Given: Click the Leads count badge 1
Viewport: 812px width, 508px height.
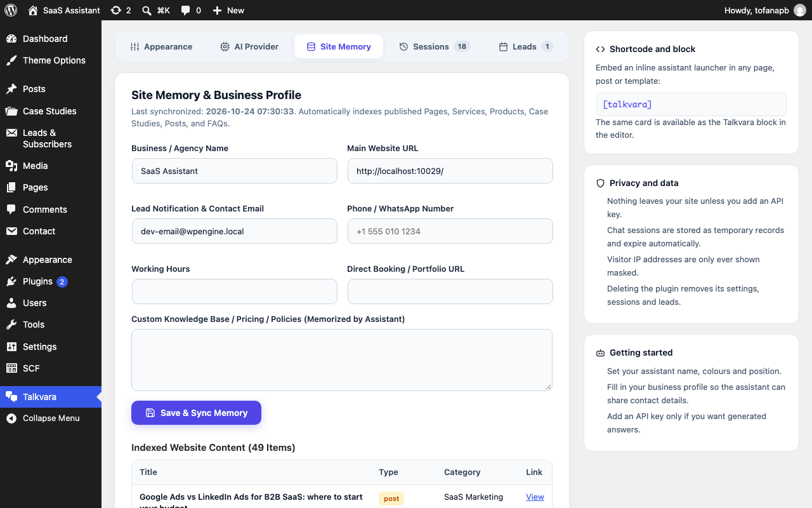Looking at the screenshot, I should click(547, 46).
